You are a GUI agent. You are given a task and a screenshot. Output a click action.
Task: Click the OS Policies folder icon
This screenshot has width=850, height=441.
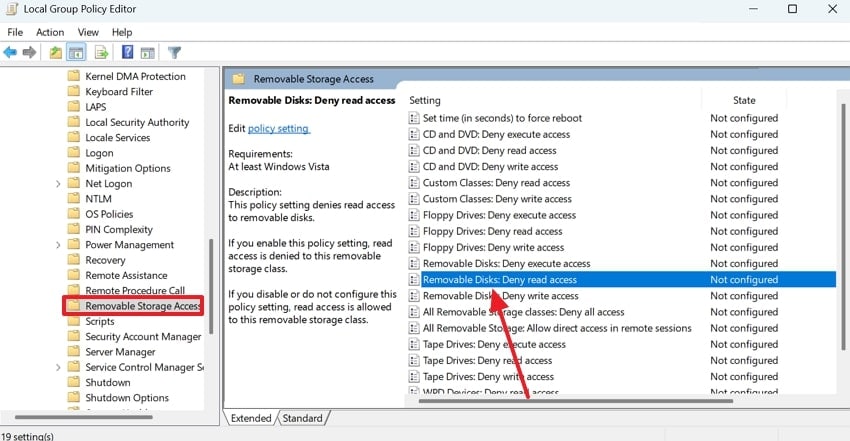73,213
